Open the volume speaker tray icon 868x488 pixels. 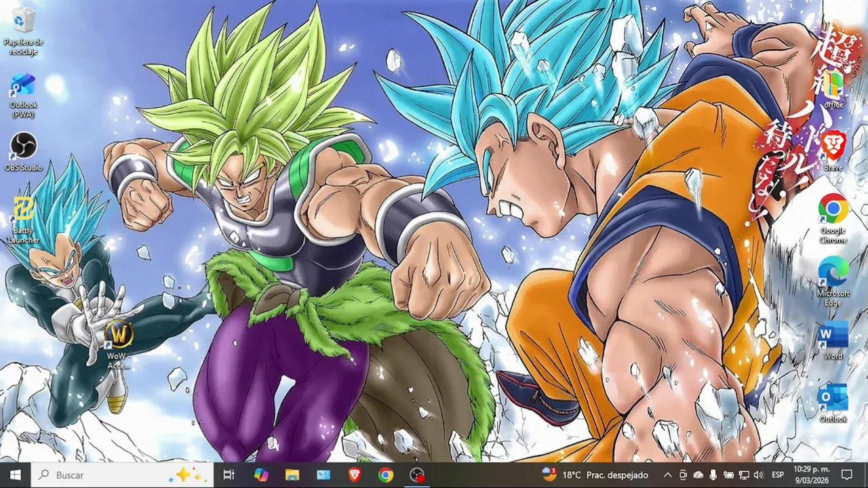pyautogui.click(x=758, y=474)
